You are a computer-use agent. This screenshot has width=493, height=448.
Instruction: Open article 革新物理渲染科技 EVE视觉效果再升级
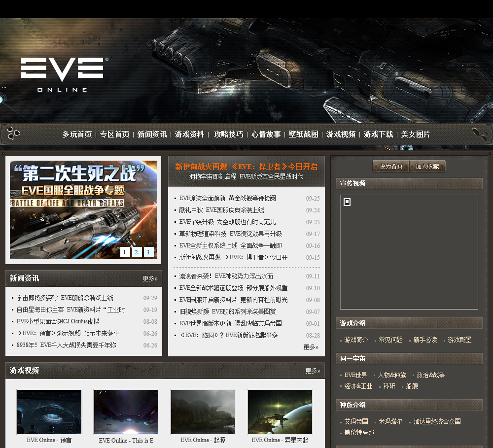[x=230, y=234]
